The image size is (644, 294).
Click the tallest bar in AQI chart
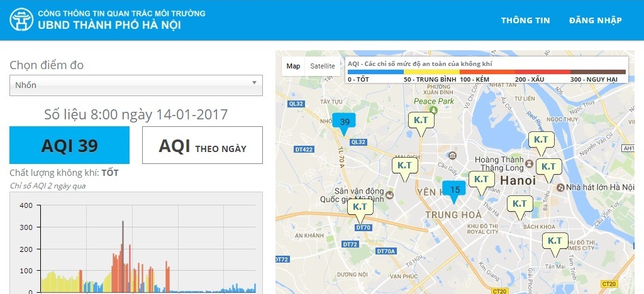coord(123,251)
